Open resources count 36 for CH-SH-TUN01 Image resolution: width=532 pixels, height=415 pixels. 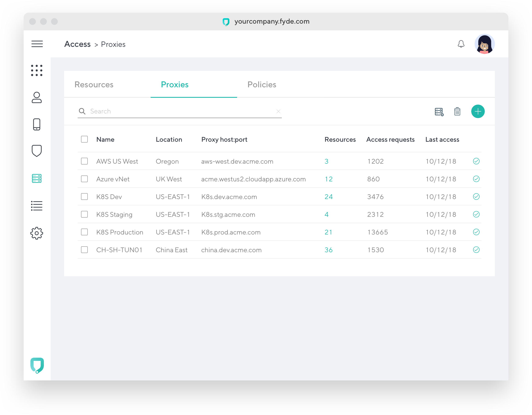pyautogui.click(x=329, y=250)
